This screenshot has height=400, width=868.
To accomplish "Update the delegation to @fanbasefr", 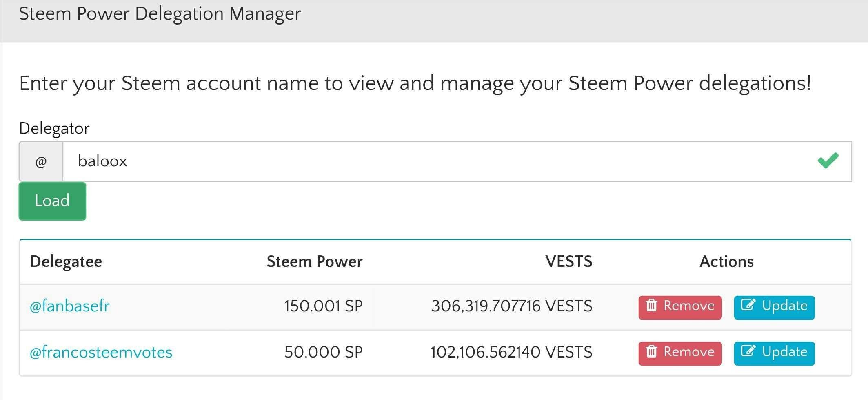I will tap(774, 308).
